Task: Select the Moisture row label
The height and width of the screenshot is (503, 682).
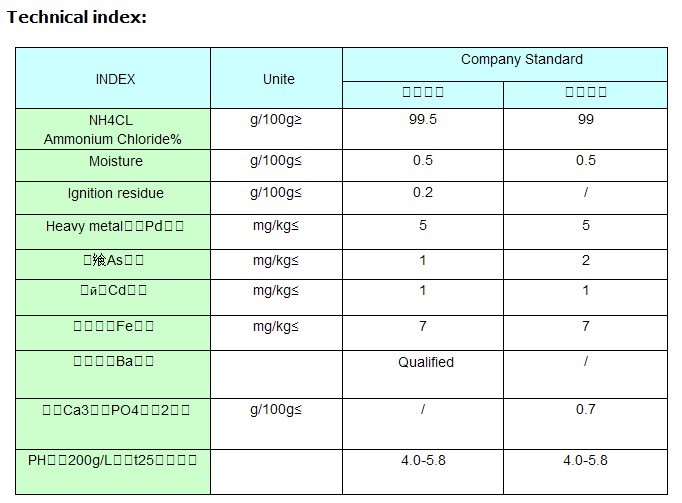Action: [116, 161]
